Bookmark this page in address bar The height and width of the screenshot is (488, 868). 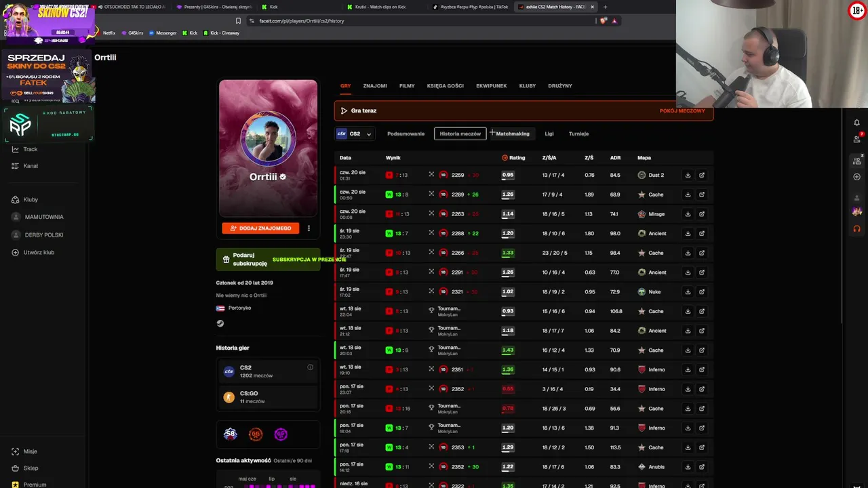238,21
